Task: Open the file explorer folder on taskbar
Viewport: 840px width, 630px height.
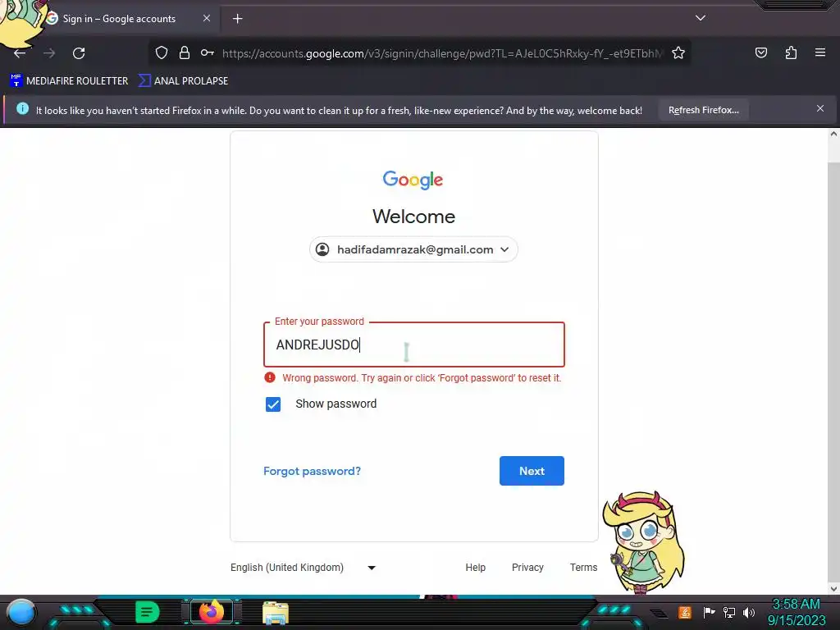Action: coord(276,612)
